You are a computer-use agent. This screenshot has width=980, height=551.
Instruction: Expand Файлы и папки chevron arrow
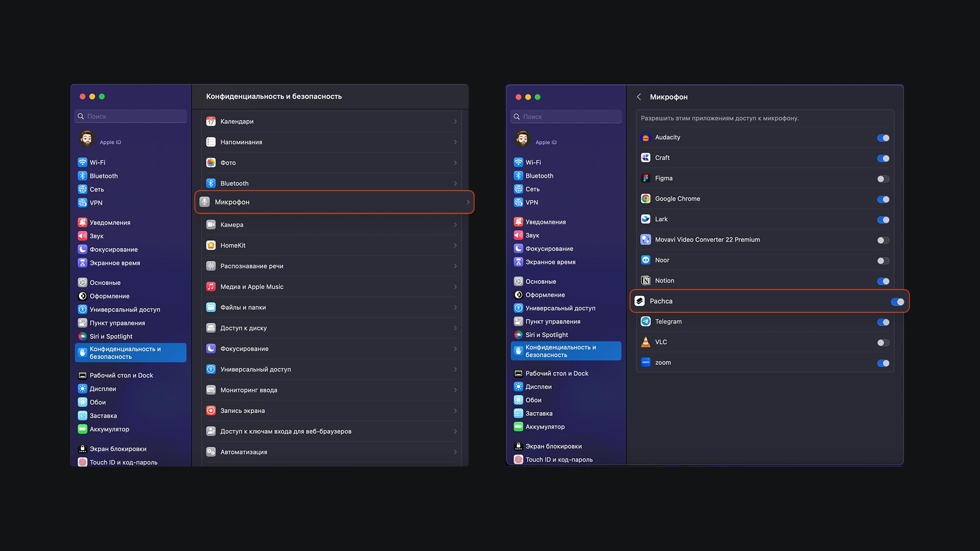coord(455,308)
